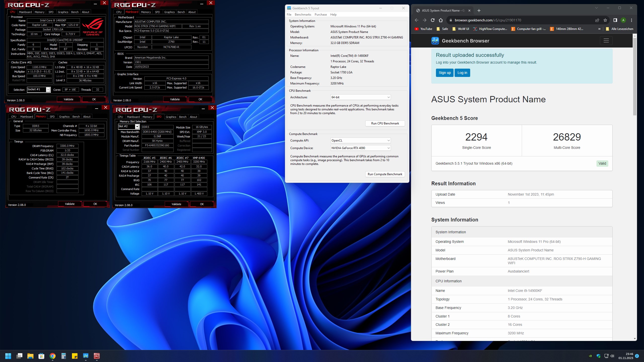Open the Geekbench Purchase menu
Image resolution: width=644 pixels, height=362 pixels.
pyautogui.click(x=321, y=15)
